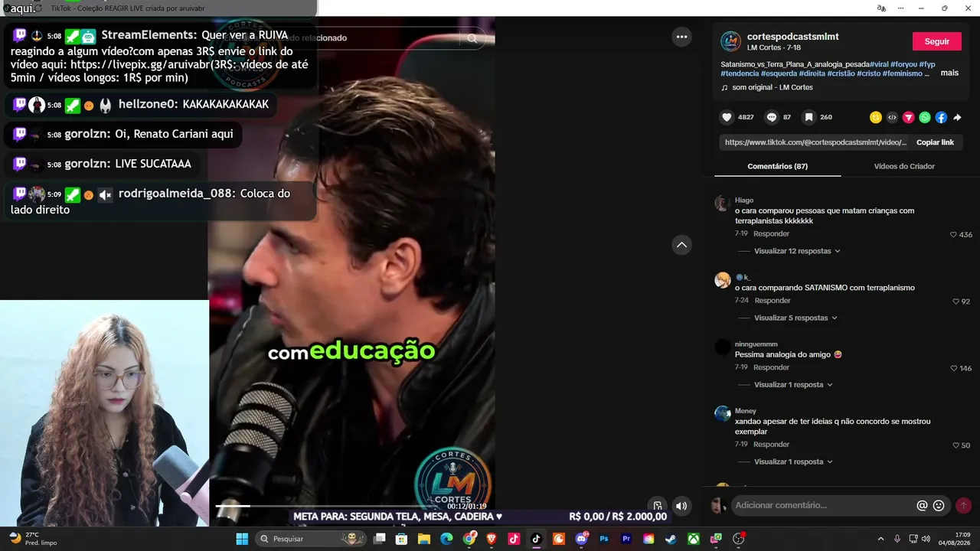The height and width of the screenshot is (551, 980).
Task: Like the video via heart icon
Action: [x=727, y=117]
